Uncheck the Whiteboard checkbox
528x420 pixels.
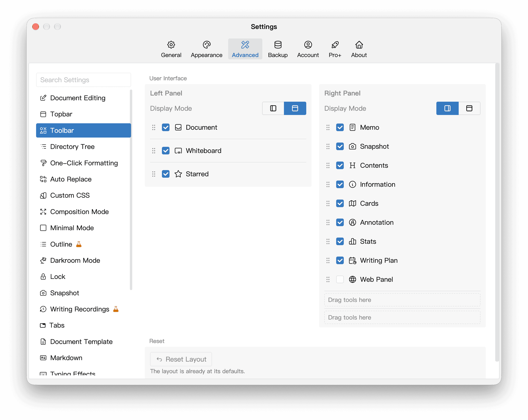[166, 151]
